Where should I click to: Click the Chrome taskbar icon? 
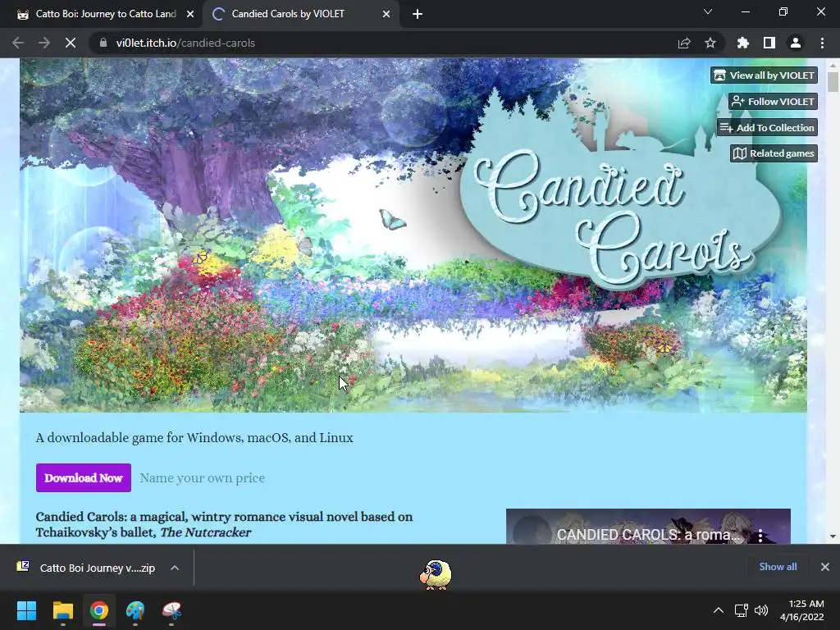[98, 610]
